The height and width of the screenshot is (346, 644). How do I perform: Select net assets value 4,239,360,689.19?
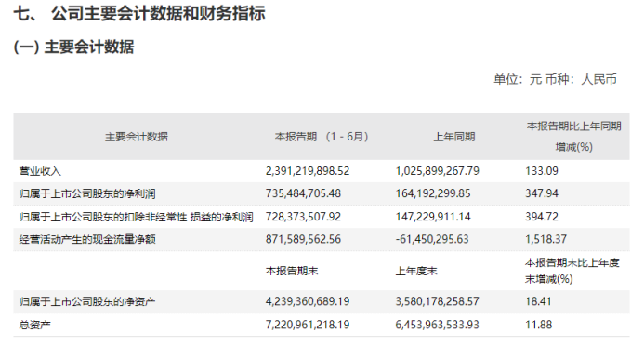coord(308,301)
